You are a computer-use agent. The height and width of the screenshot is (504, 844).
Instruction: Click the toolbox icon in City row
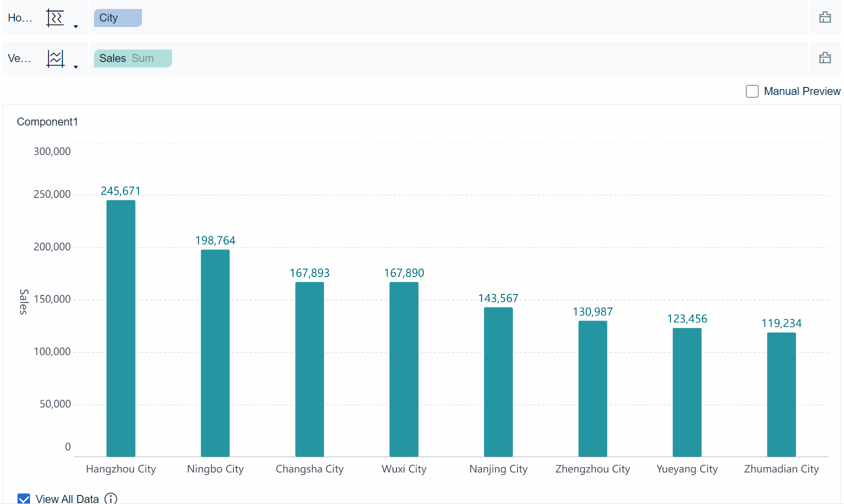click(825, 18)
